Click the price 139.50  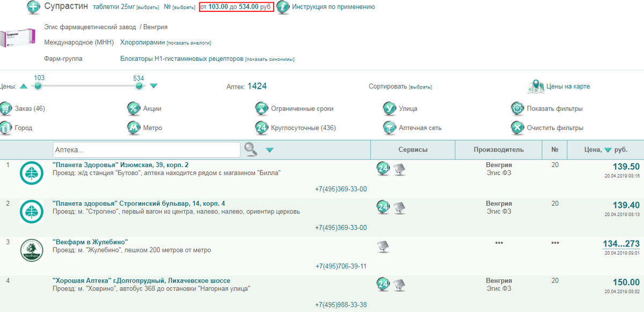click(x=626, y=166)
